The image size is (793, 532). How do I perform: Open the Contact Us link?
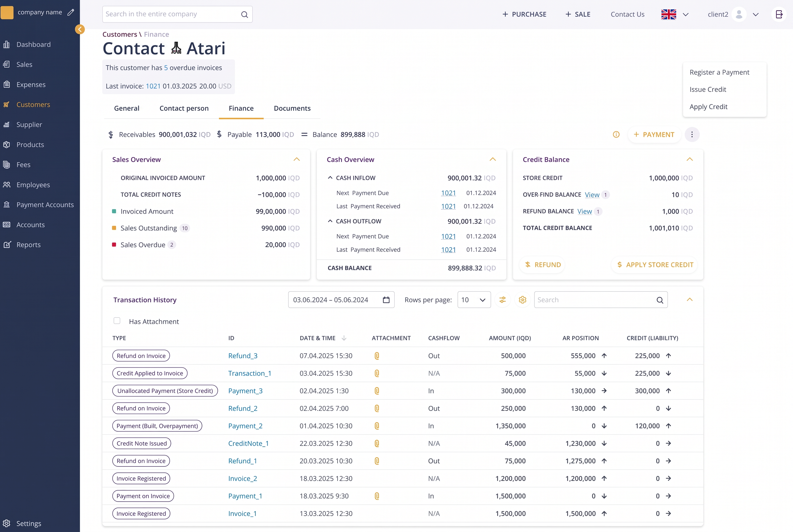pos(627,14)
